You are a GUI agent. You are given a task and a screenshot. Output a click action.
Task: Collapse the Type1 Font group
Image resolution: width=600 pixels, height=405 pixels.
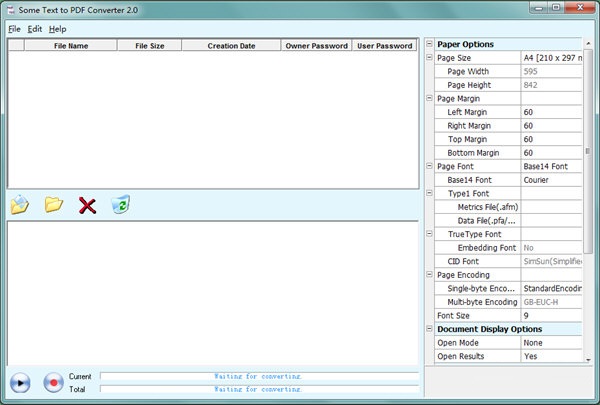pos(429,193)
